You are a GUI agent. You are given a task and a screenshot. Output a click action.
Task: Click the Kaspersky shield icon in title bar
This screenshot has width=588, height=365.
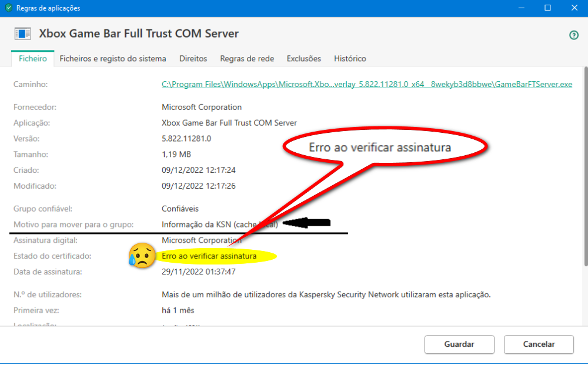9,8
